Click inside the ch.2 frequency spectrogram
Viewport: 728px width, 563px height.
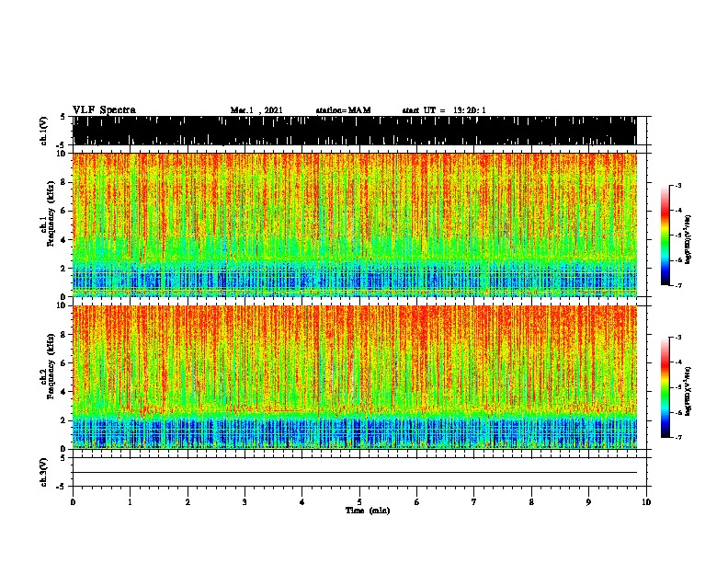click(x=354, y=377)
